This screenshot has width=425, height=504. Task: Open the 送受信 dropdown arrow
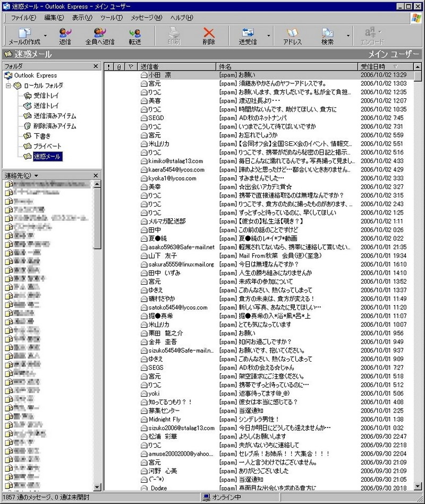point(268,36)
